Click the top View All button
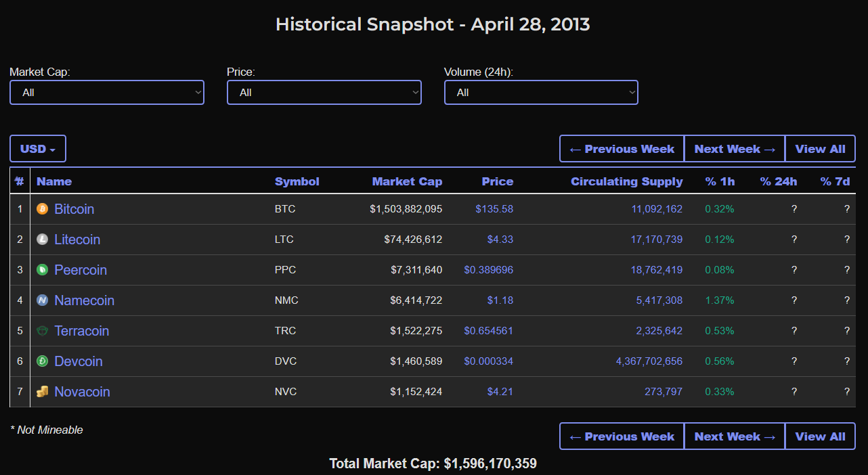This screenshot has width=868, height=475. tap(820, 149)
